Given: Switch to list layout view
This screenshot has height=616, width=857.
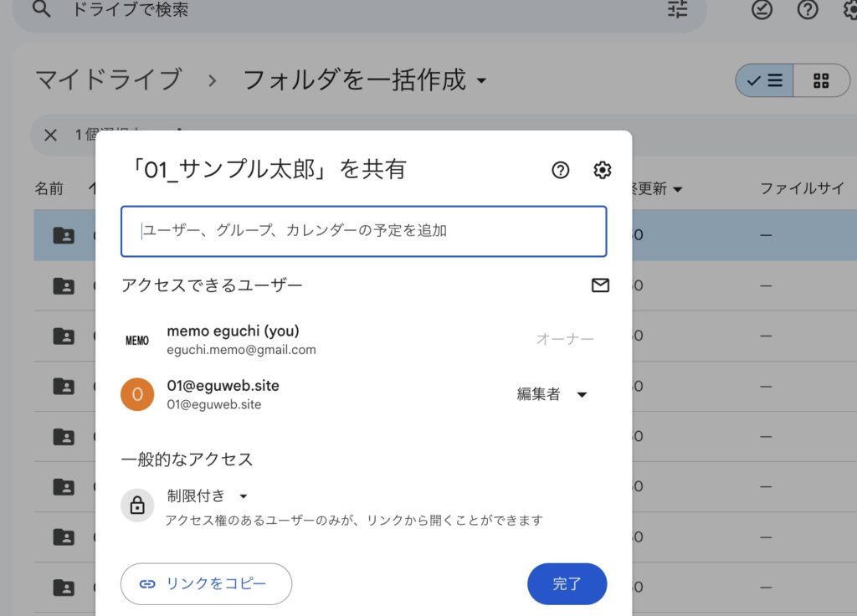Looking at the screenshot, I should (x=764, y=80).
